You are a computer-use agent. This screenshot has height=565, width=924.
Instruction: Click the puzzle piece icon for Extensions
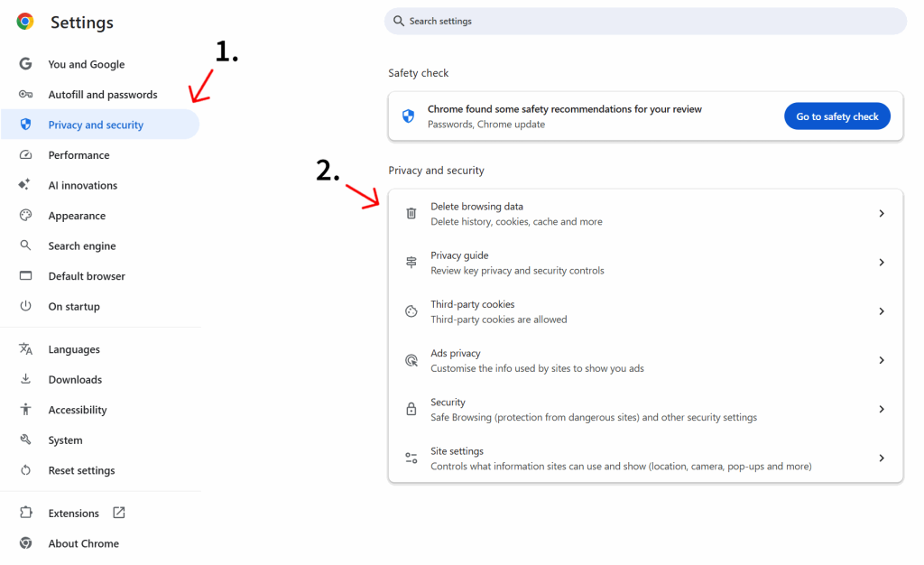pos(25,513)
